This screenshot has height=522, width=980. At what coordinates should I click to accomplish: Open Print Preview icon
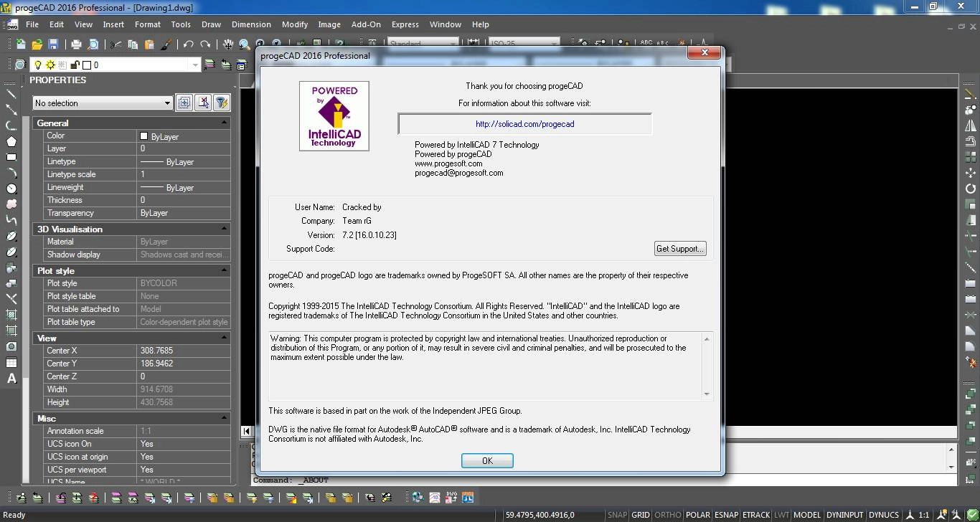point(93,44)
